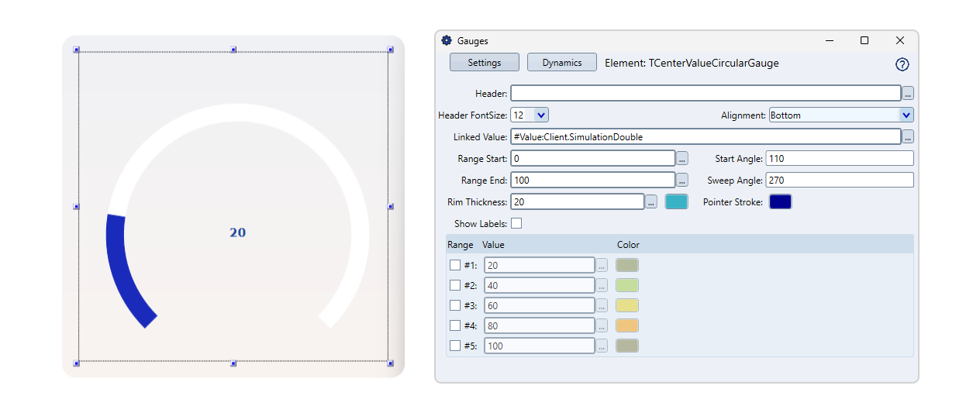980x413 pixels.
Task: Open the teal Rim color swatch
Action: (x=676, y=202)
